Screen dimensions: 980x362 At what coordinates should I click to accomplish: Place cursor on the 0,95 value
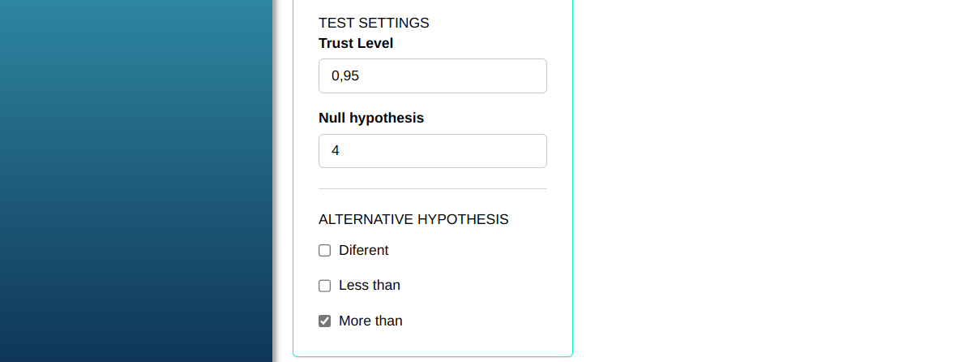tap(345, 76)
